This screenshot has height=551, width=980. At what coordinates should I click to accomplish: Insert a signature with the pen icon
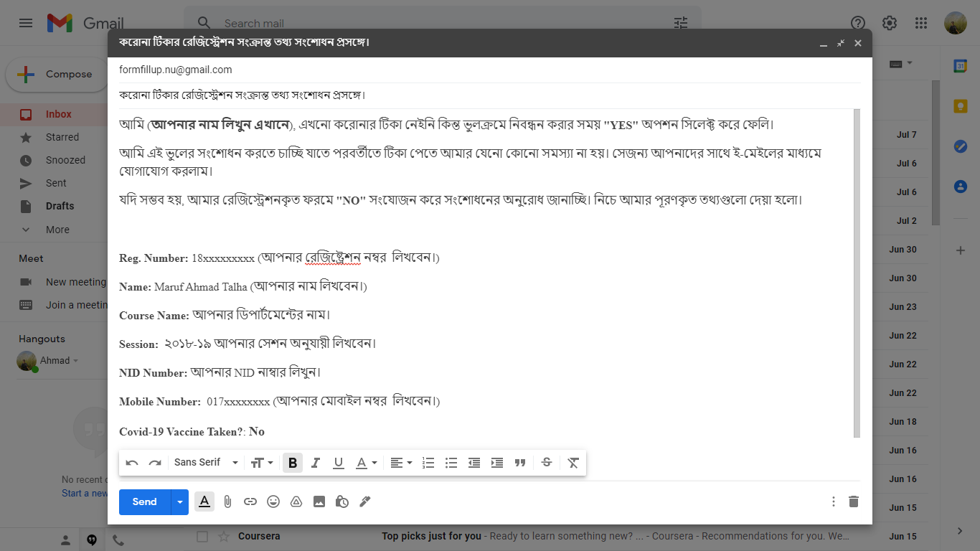point(365,501)
